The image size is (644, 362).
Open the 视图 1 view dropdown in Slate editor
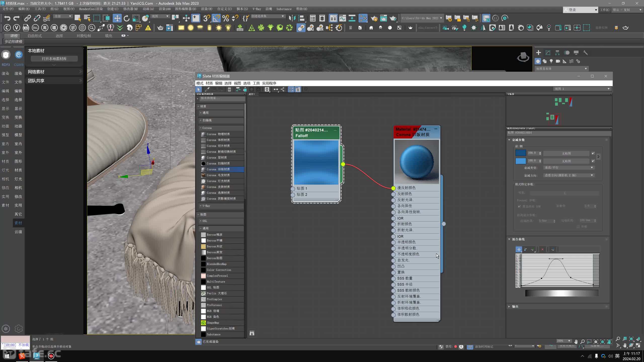click(x=582, y=89)
